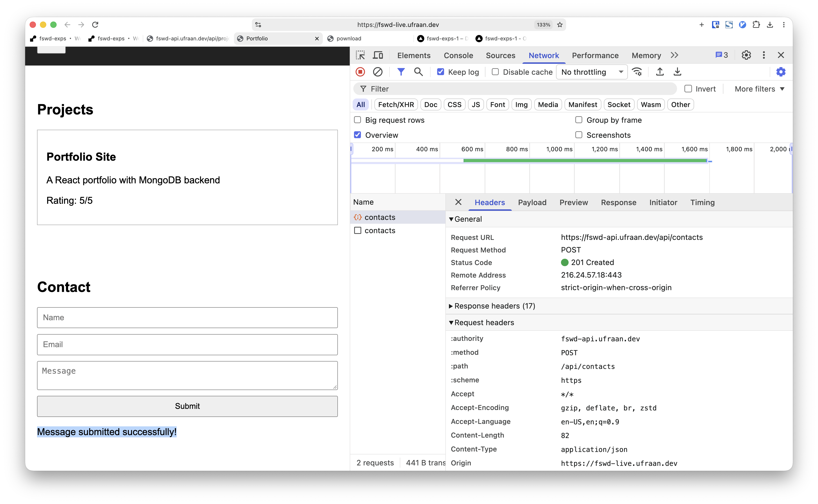Enable Group by frame
The image size is (818, 504).
click(x=578, y=120)
